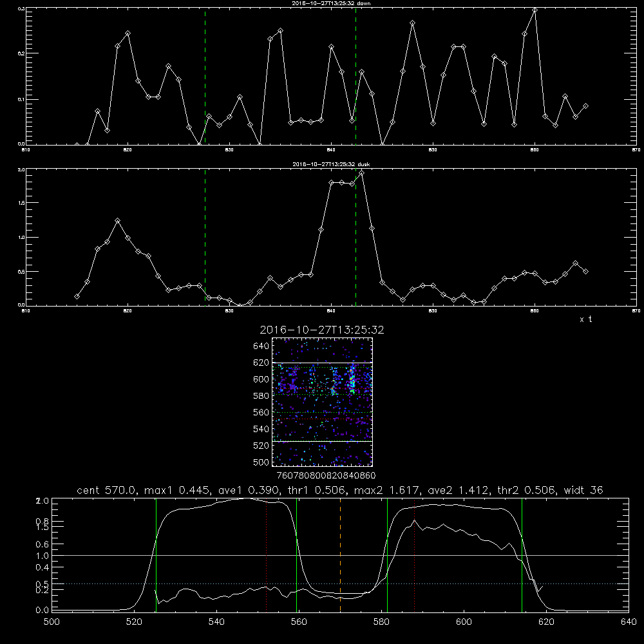This screenshot has height=644, width=644.
Task: Click the dawn plot diamond peak at 848
Action: click(413, 23)
